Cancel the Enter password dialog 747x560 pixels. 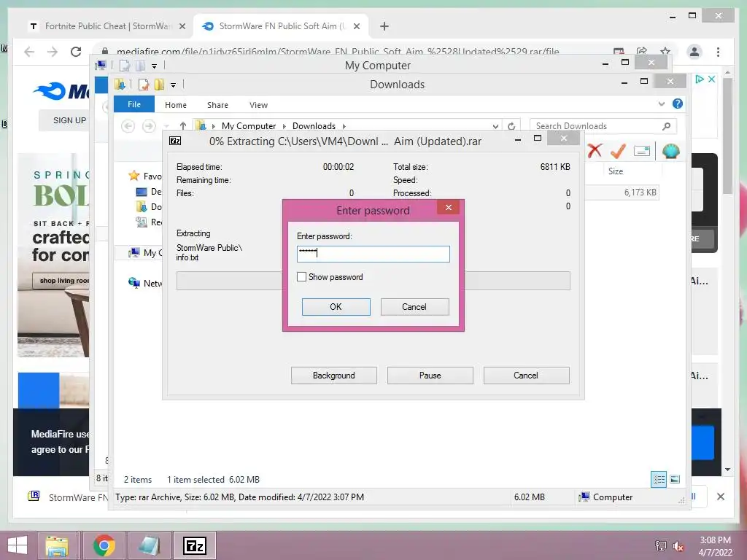point(414,307)
